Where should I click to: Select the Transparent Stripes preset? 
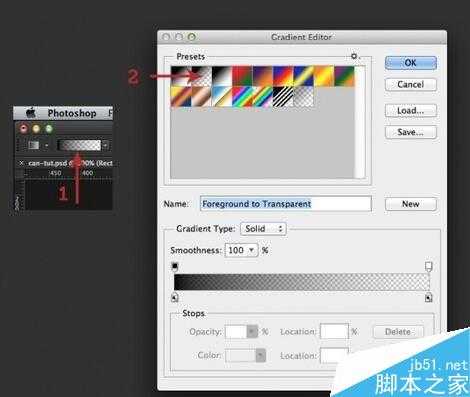pos(283,96)
